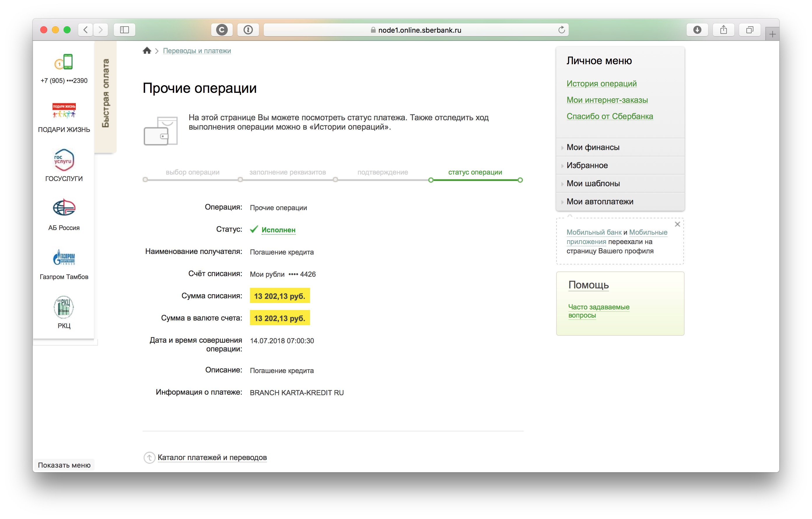Image resolution: width=812 pixels, height=519 pixels.
Task: Open Мои интернет-заказы link
Action: click(x=607, y=100)
